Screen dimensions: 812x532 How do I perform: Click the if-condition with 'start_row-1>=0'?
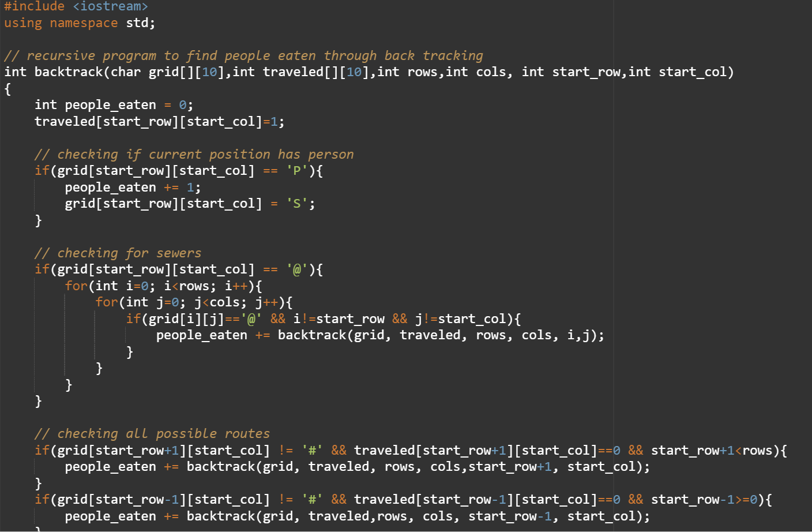pos(403,500)
